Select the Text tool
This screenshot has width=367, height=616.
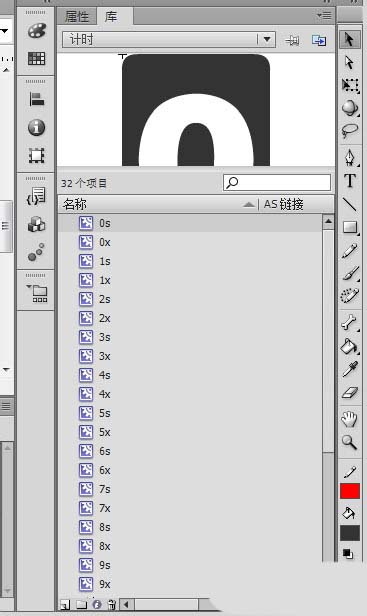click(350, 181)
